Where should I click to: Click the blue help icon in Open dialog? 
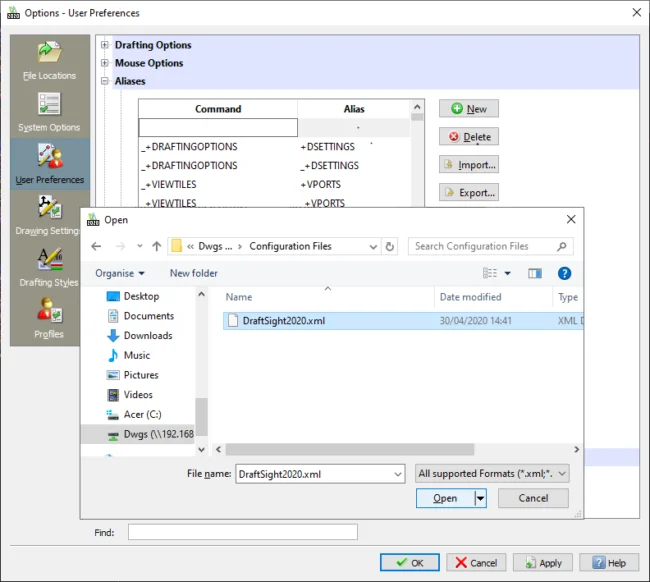point(564,273)
